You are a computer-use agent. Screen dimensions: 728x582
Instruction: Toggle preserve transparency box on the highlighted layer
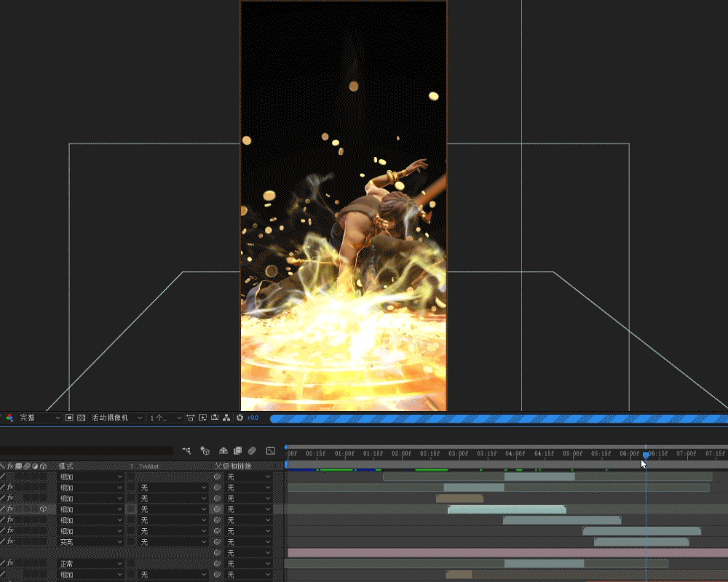pos(131,509)
